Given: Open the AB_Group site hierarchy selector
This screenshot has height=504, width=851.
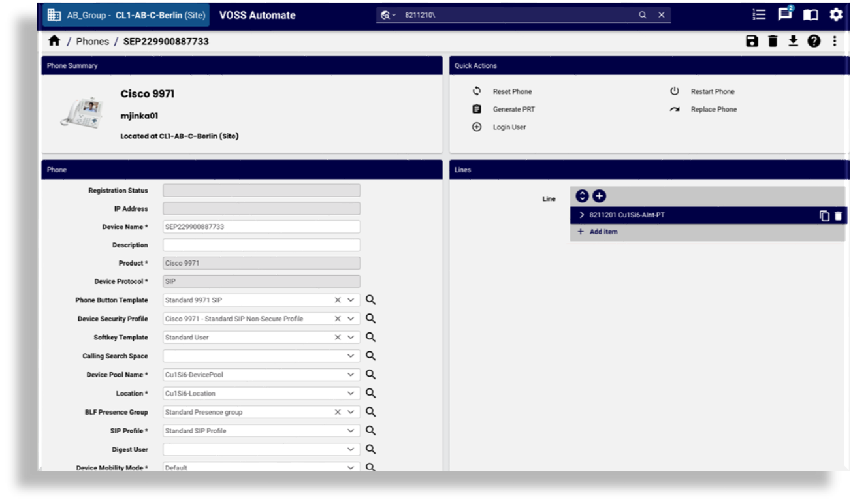Looking at the screenshot, I should [127, 15].
